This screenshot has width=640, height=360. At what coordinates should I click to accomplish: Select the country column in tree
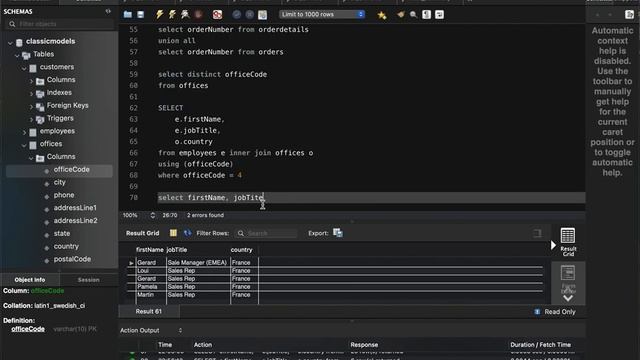pos(66,247)
